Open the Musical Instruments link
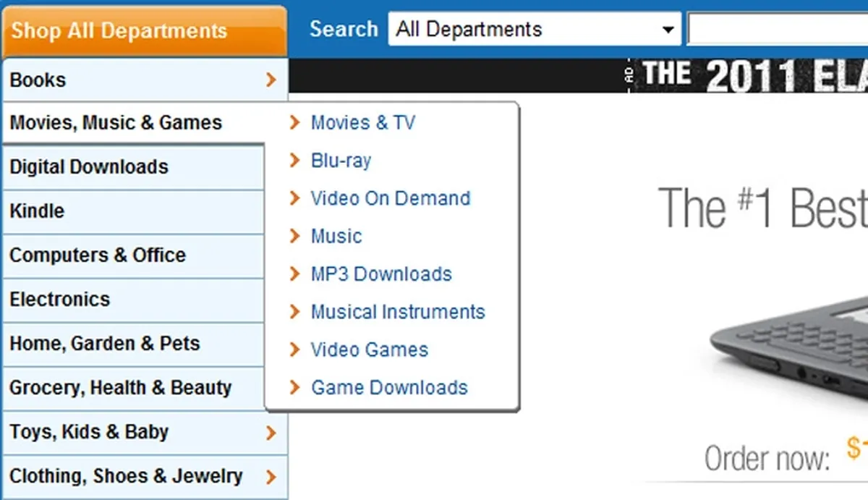This screenshot has width=868, height=500. 398,312
